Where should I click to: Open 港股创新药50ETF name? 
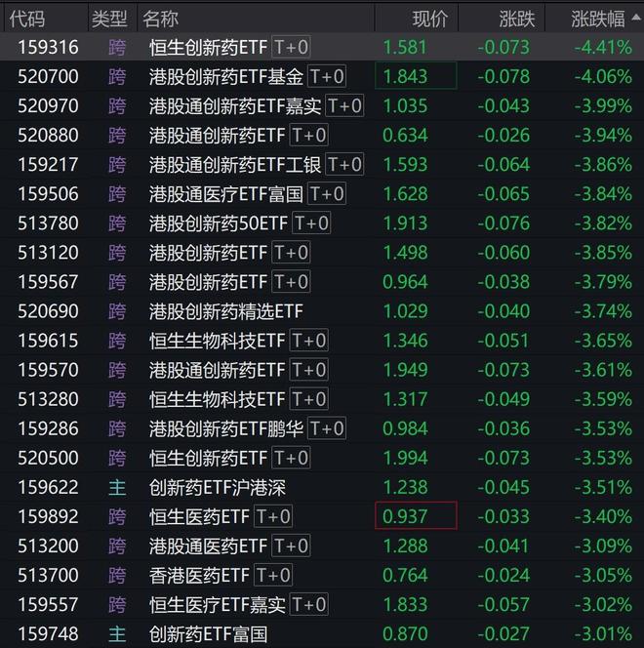pyautogui.click(x=219, y=223)
